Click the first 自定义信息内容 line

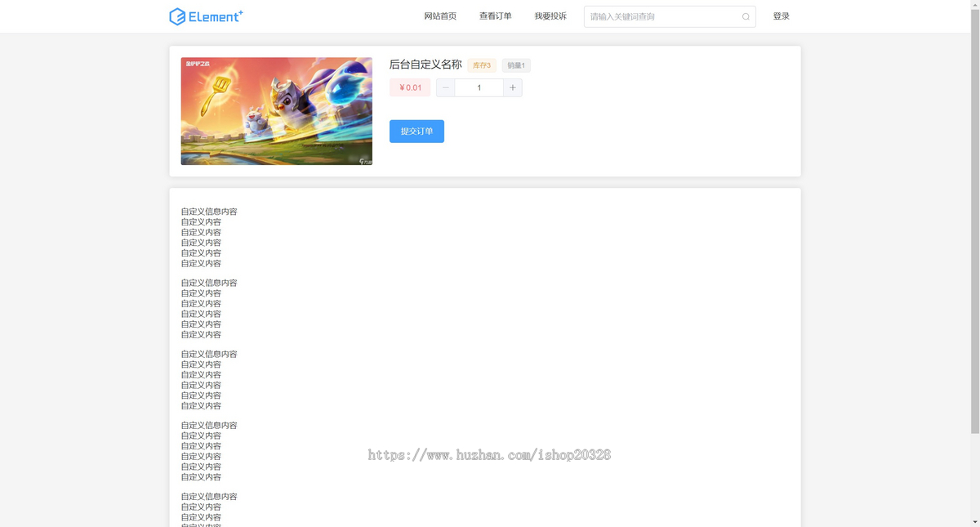tap(209, 212)
